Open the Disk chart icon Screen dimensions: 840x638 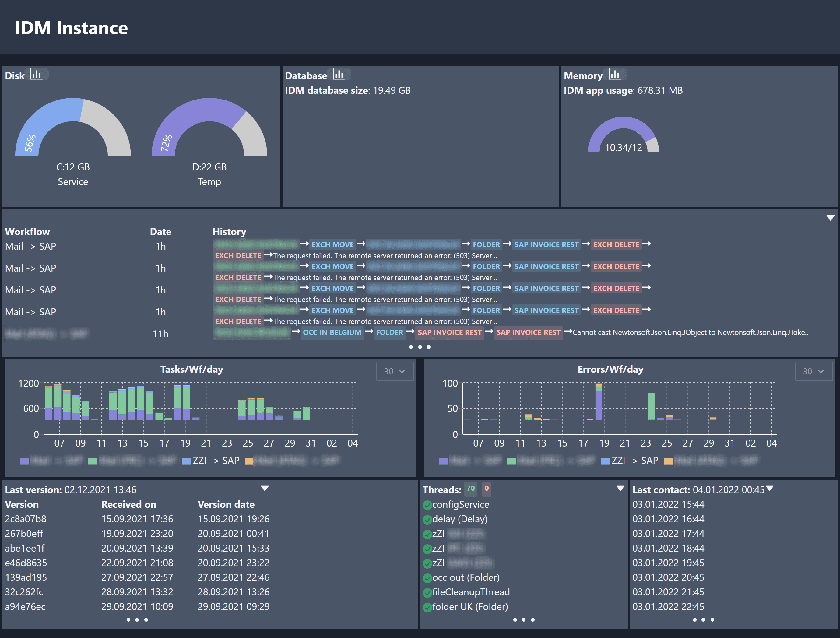click(x=36, y=75)
